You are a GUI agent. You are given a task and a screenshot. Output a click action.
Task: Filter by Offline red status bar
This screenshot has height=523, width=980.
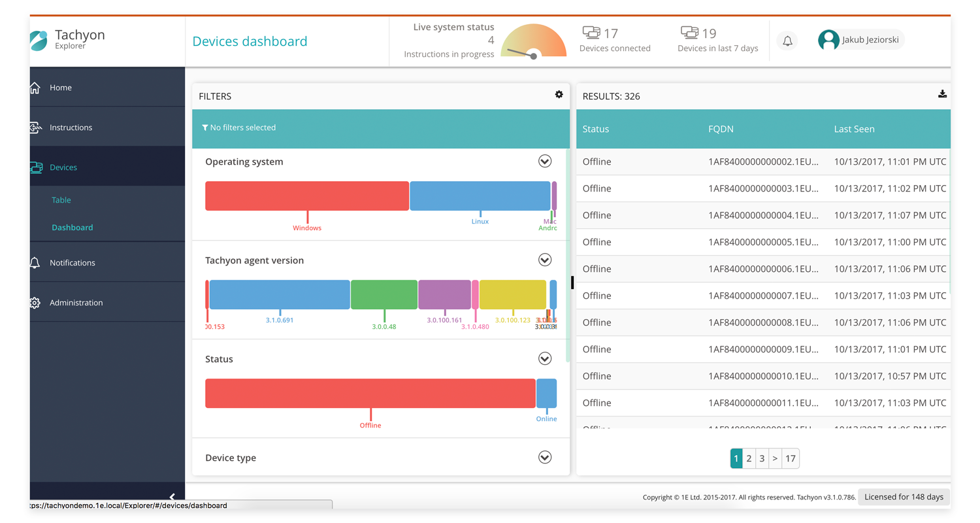tap(370, 394)
